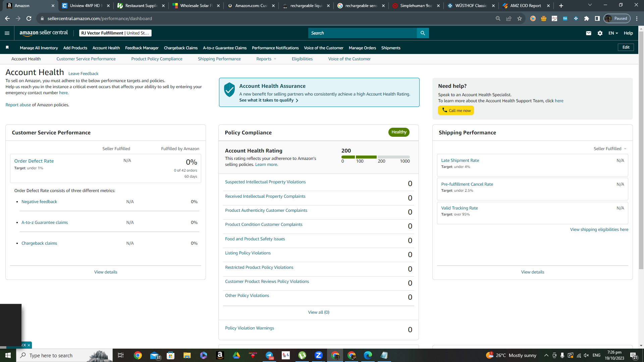
Task: Switch to the Product Policy Compliance tab
Action: point(157,59)
